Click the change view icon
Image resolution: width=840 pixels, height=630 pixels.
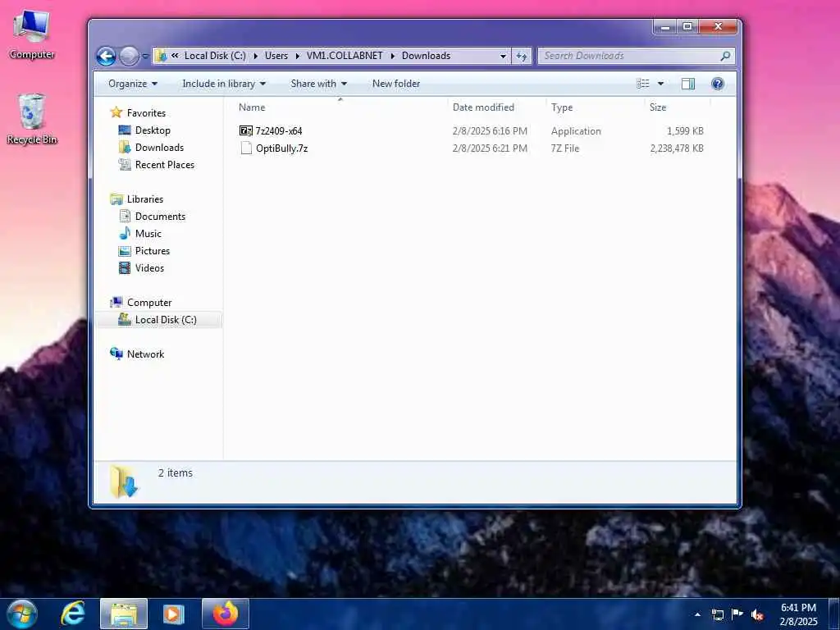tap(643, 84)
